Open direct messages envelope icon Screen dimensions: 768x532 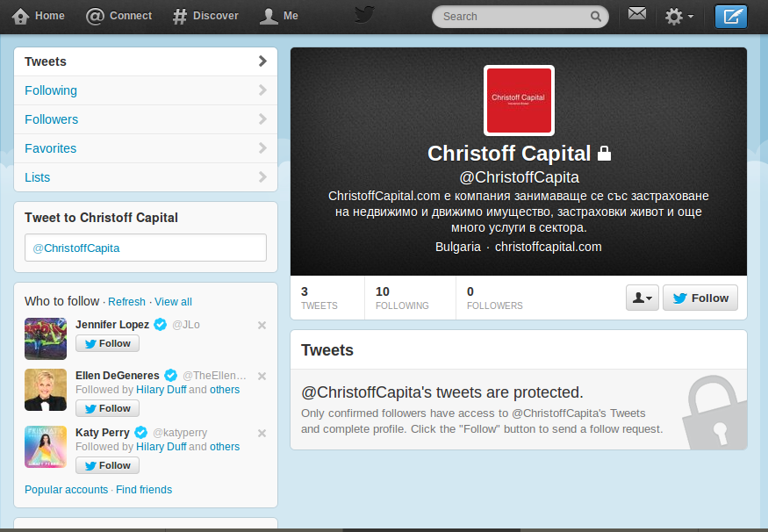coord(636,14)
